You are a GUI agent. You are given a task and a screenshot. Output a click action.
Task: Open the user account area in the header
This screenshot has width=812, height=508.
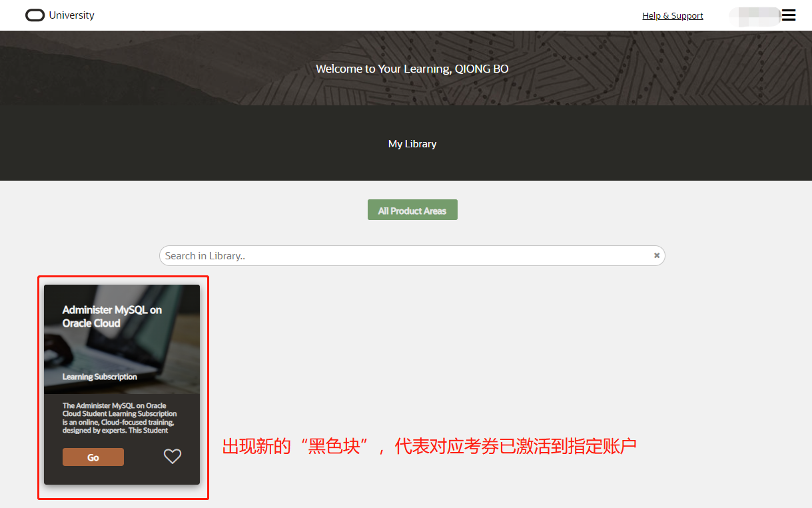754,15
